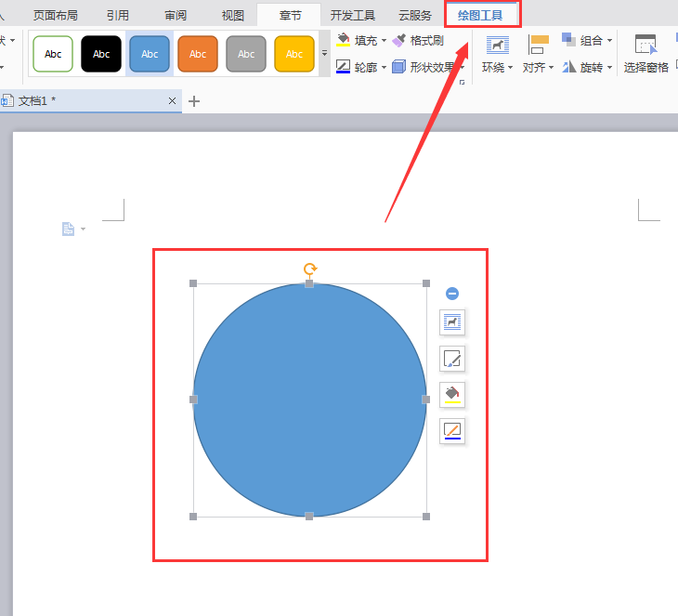The width and height of the screenshot is (678, 616).
Task: Apply the orange Abc shape style
Action: (x=198, y=54)
